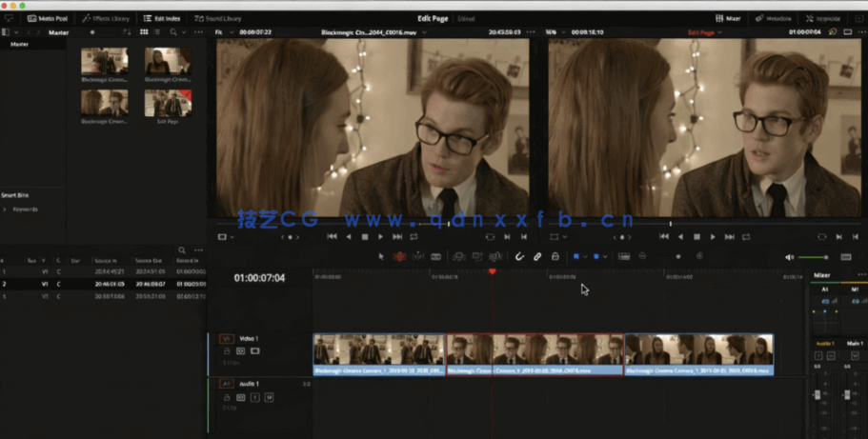This screenshot has height=439, width=868.
Task: Toggle the Media Pool panel tab
Action: click(47, 18)
